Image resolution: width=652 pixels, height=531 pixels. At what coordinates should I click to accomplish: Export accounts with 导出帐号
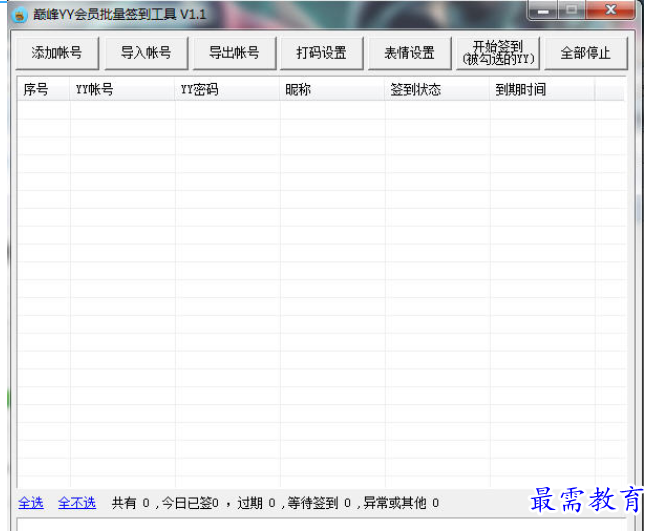234,53
